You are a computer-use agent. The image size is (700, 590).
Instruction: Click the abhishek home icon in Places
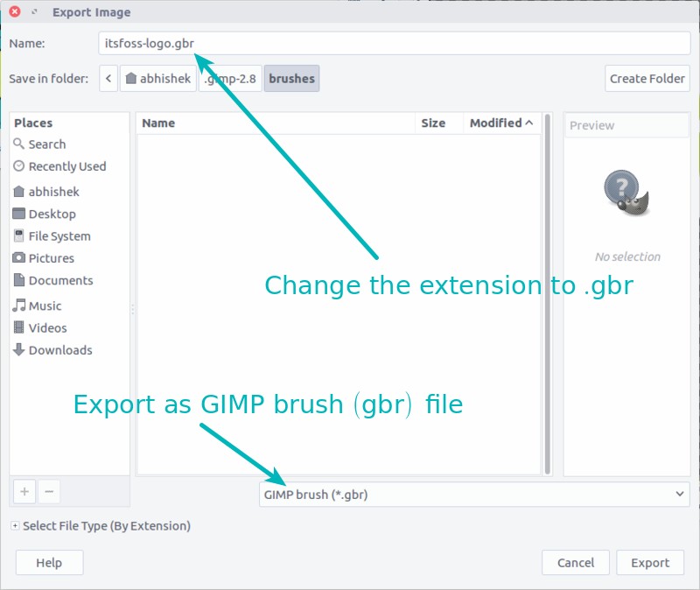click(18, 192)
